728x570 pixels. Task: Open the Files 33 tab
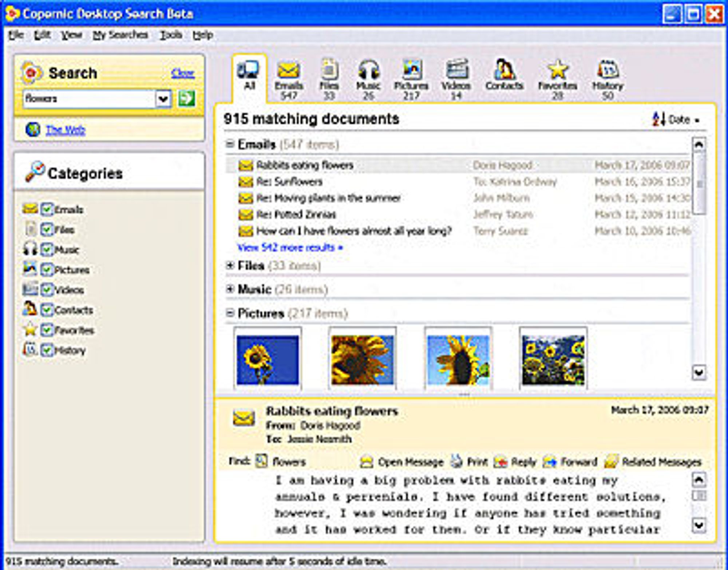(x=329, y=79)
